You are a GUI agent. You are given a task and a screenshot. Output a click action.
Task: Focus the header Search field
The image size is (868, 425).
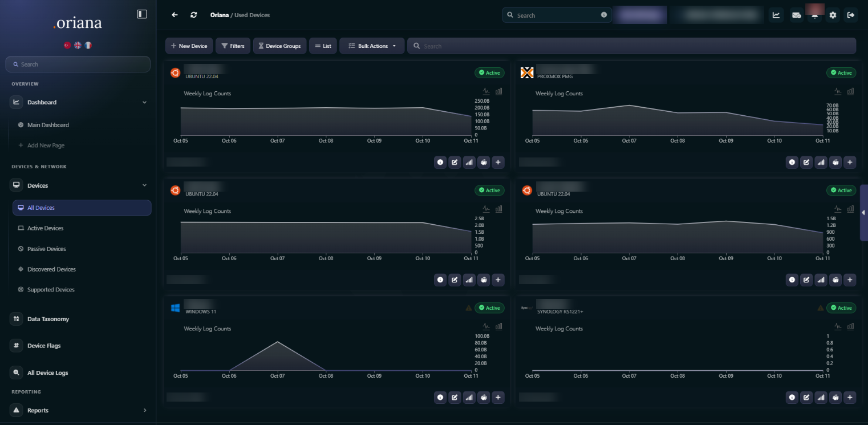[557, 15]
